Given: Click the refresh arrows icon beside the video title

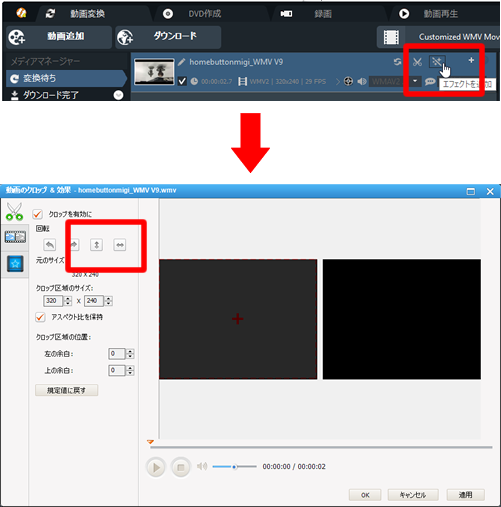Looking at the screenshot, I should [x=397, y=62].
